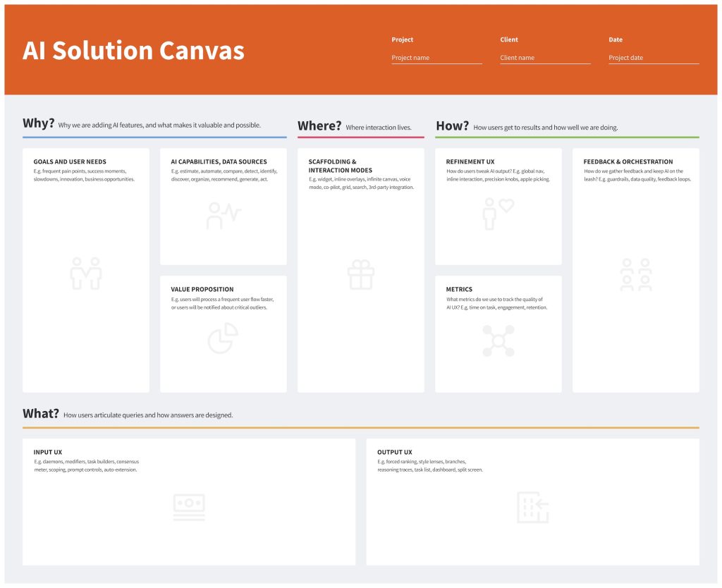Select the How? section heading
The height and width of the screenshot is (588, 722).
point(452,125)
